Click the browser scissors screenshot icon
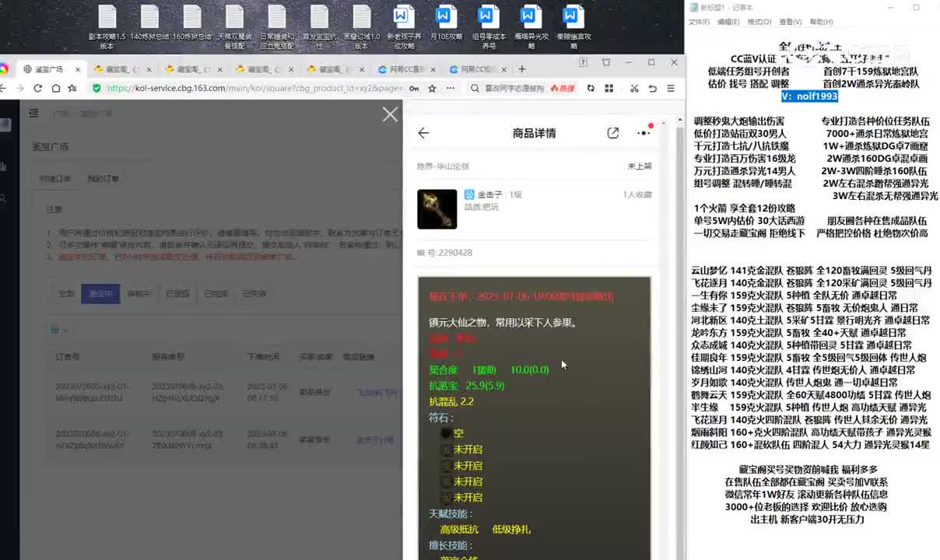The image size is (940, 560). [634, 89]
